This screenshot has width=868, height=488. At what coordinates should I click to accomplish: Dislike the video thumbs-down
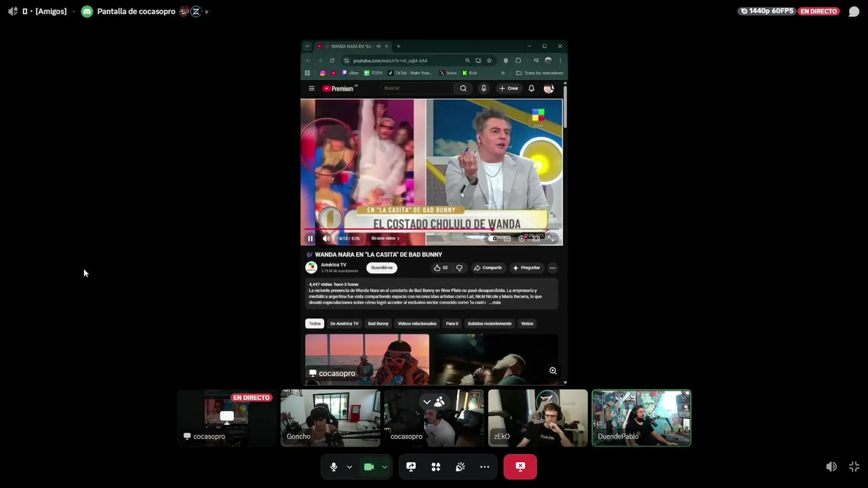(459, 268)
